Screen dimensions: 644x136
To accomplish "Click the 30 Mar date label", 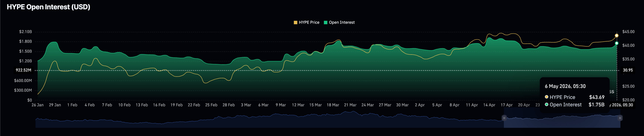I will pos(402,105).
